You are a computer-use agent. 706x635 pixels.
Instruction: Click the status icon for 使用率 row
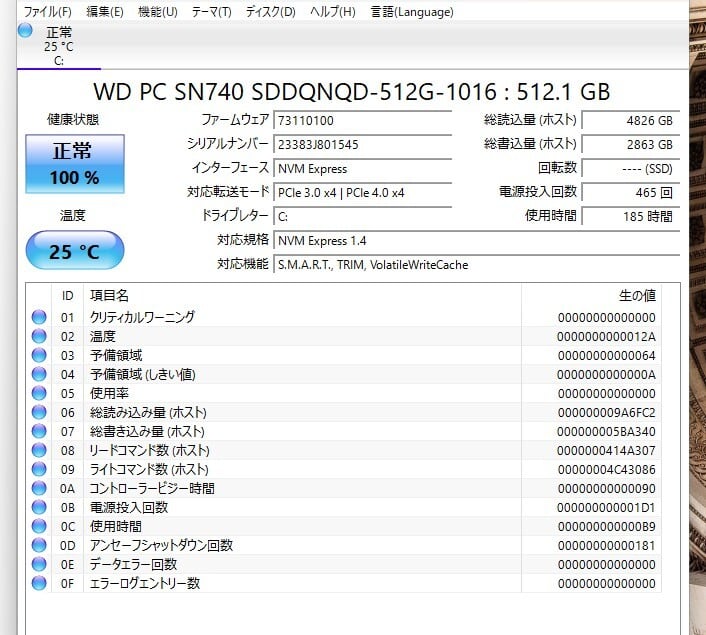39,393
